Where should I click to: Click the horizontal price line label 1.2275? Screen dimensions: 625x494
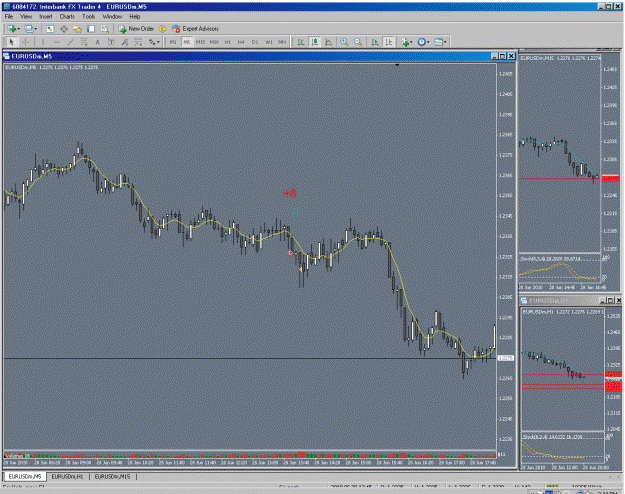[506, 358]
